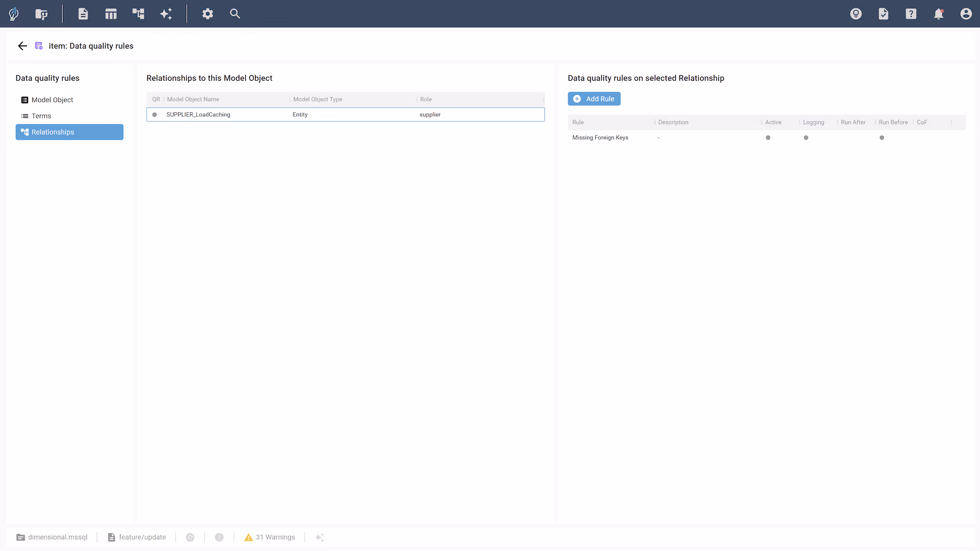Click the help question mark icon
Screen dimensions: 980x551
(911, 14)
